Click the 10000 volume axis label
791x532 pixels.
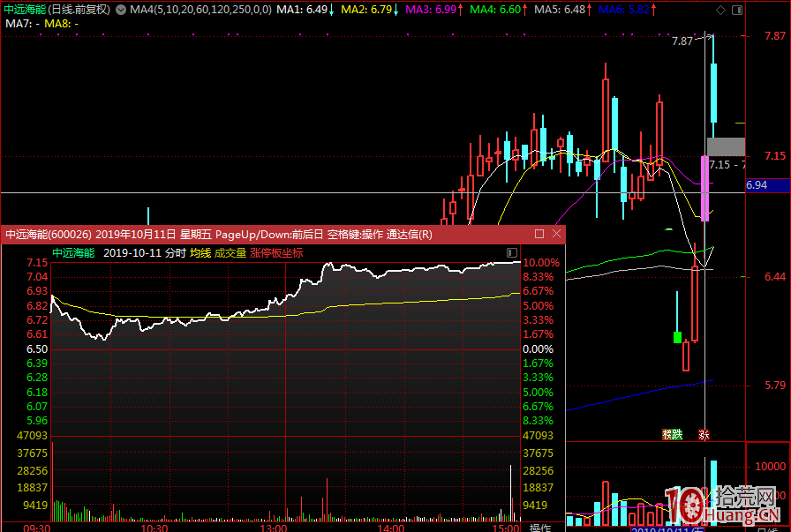pos(770,467)
